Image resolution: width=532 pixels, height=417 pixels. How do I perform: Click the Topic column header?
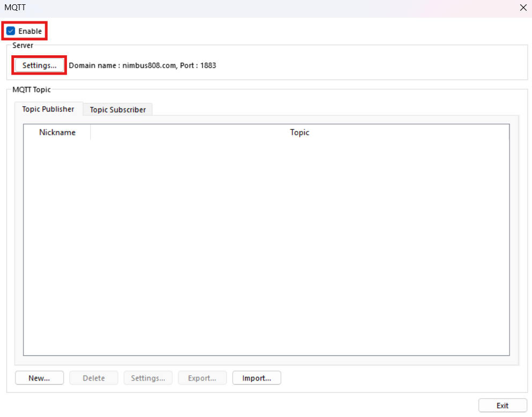click(x=299, y=132)
